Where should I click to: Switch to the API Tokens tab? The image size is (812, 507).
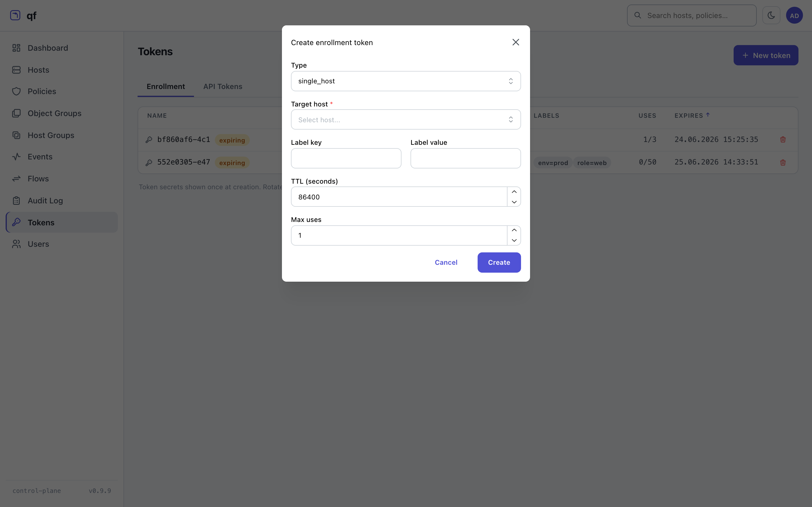click(x=223, y=86)
